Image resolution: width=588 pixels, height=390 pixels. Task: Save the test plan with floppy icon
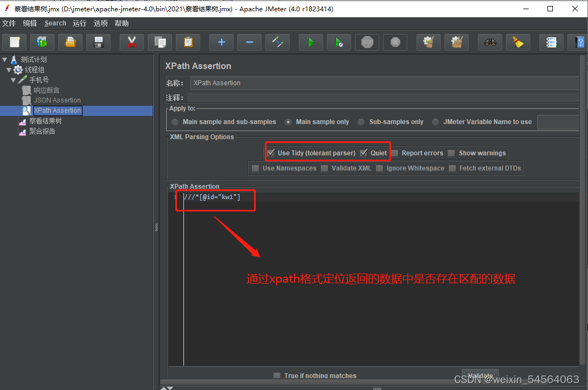(x=98, y=42)
